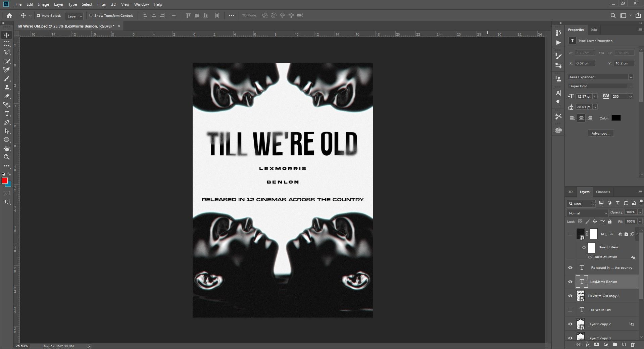Select the Rectangular Marquee tool
The image size is (644, 349).
[x=7, y=44]
